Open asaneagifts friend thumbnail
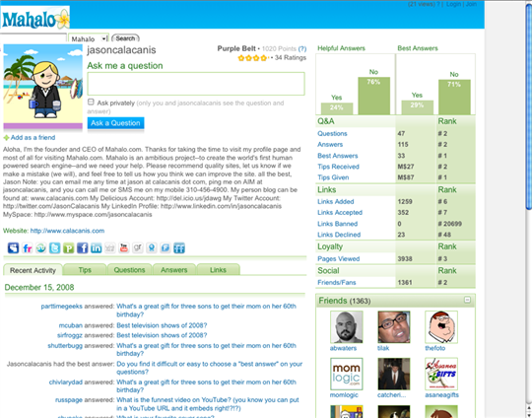532x418 pixels. pyautogui.click(x=441, y=374)
